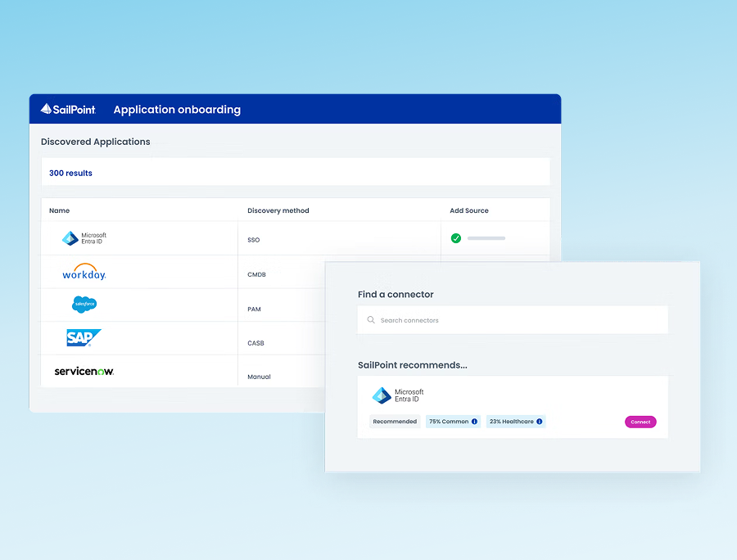737x560 pixels.
Task: Click the Recommended tag
Action: pos(395,422)
